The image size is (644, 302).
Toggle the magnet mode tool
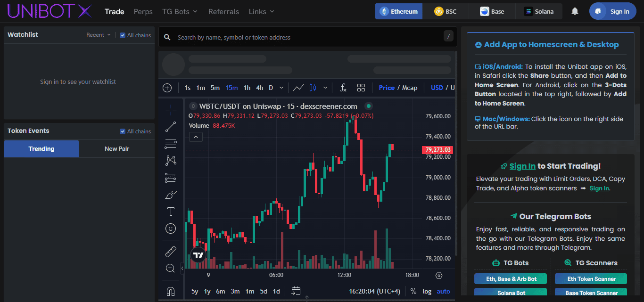pyautogui.click(x=171, y=291)
